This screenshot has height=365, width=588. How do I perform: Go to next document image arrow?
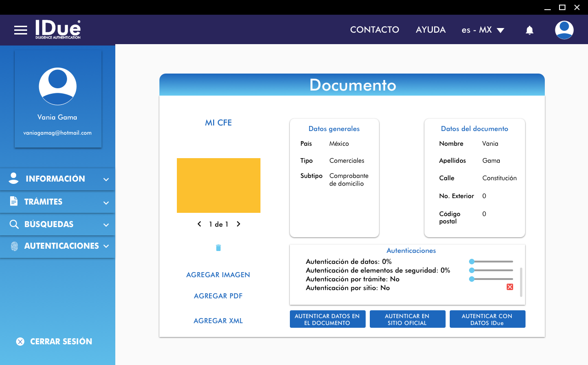click(x=238, y=224)
